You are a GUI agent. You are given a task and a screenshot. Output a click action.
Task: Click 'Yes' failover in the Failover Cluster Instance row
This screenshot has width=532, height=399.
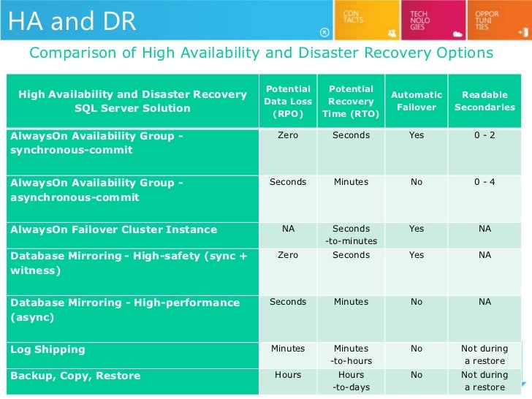click(417, 229)
